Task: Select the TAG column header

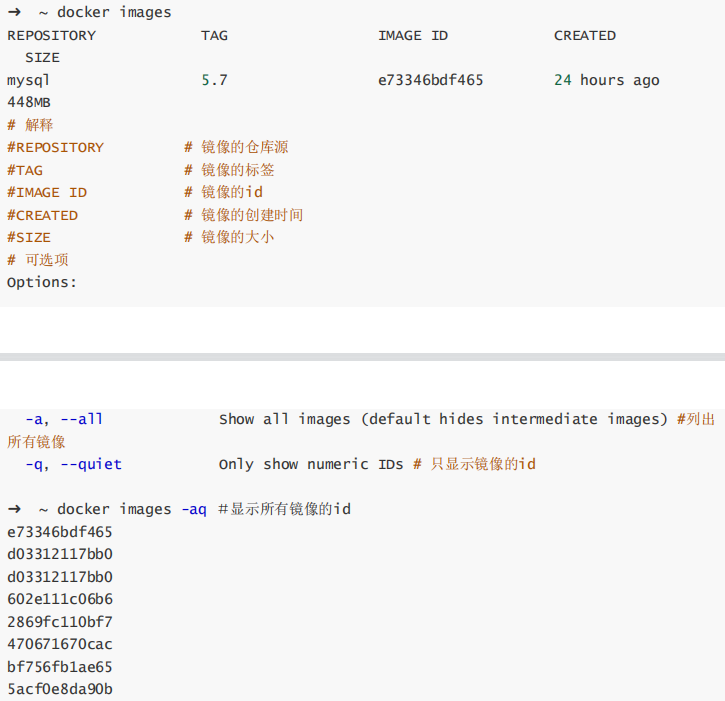Action: pyautogui.click(x=214, y=36)
